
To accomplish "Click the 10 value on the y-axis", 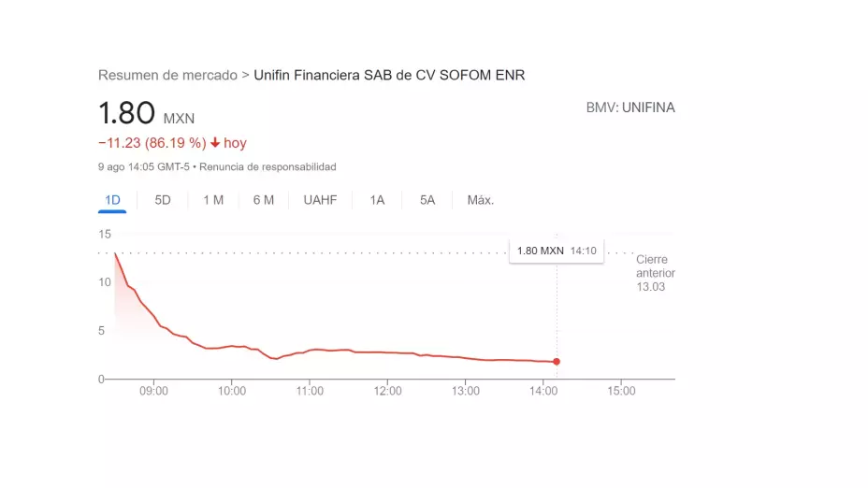I will 105,282.
